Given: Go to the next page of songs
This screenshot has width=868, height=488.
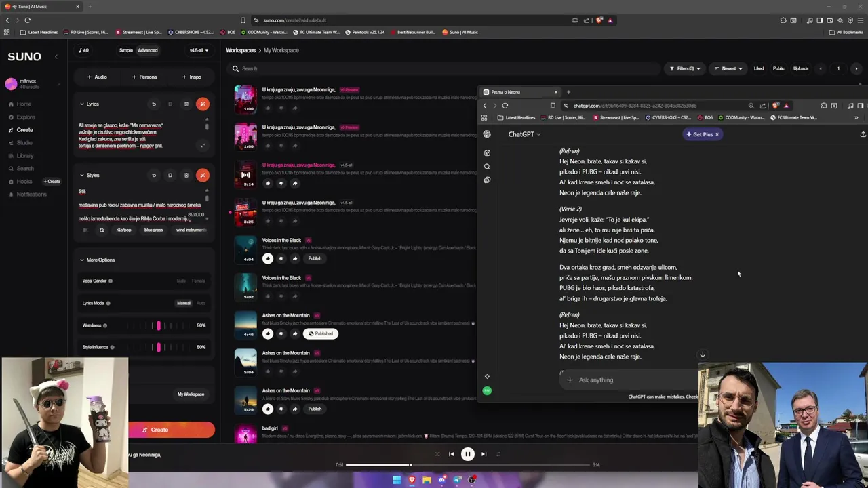Looking at the screenshot, I should [x=856, y=68].
